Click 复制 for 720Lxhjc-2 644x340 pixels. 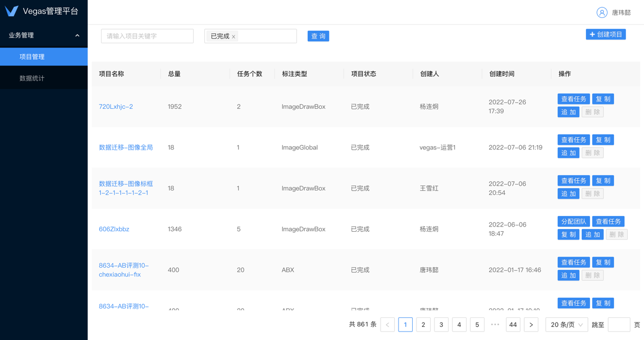tap(603, 99)
